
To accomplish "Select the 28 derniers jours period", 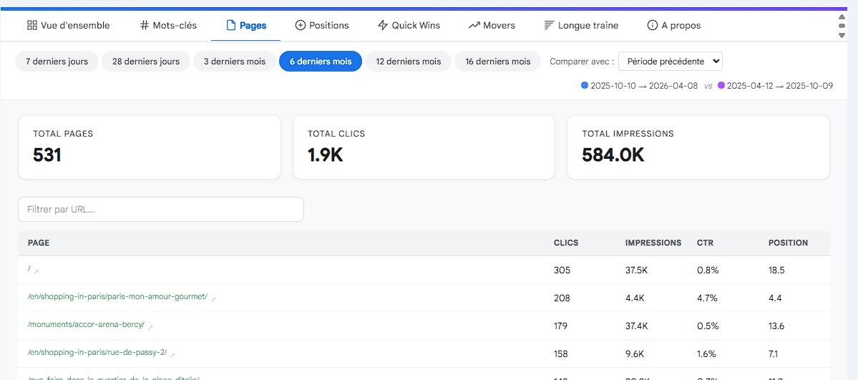I will coord(146,62).
